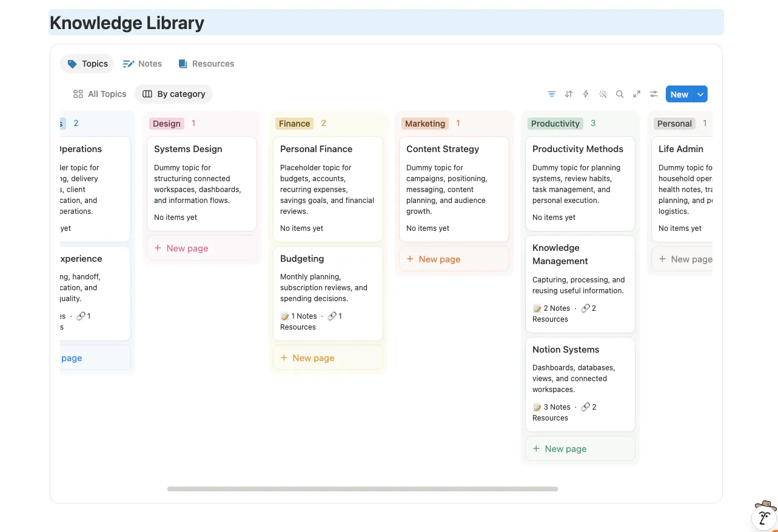Open the filter icon in toolbar
Image resolution: width=778 pixels, height=532 pixels.
click(551, 94)
